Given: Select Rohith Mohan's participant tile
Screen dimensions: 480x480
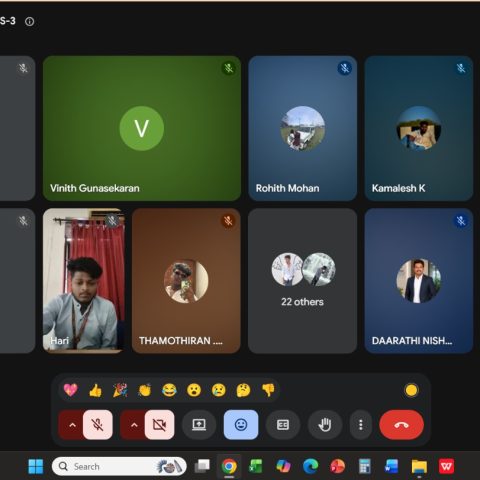Looking at the screenshot, I should (303, 128).
